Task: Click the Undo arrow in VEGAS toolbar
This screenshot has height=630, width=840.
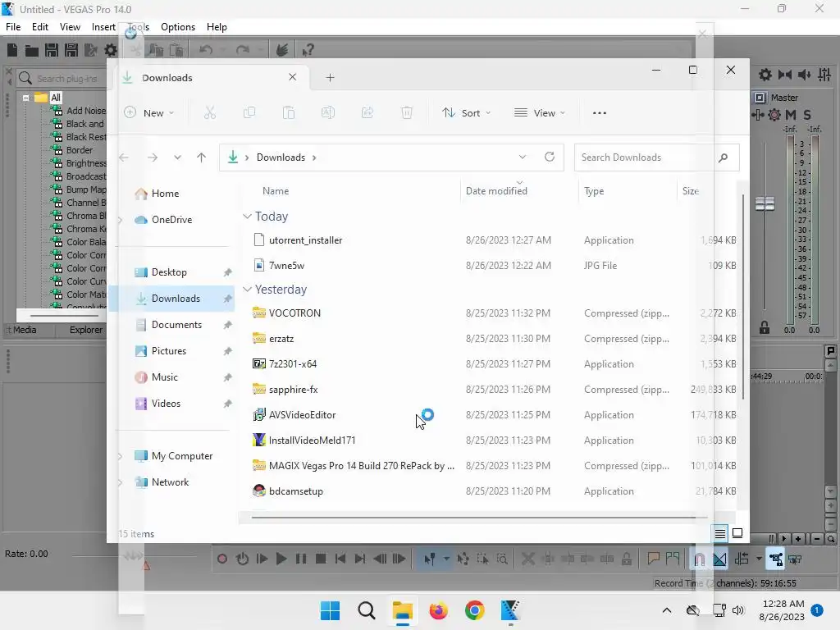Action: coord(206,50)
